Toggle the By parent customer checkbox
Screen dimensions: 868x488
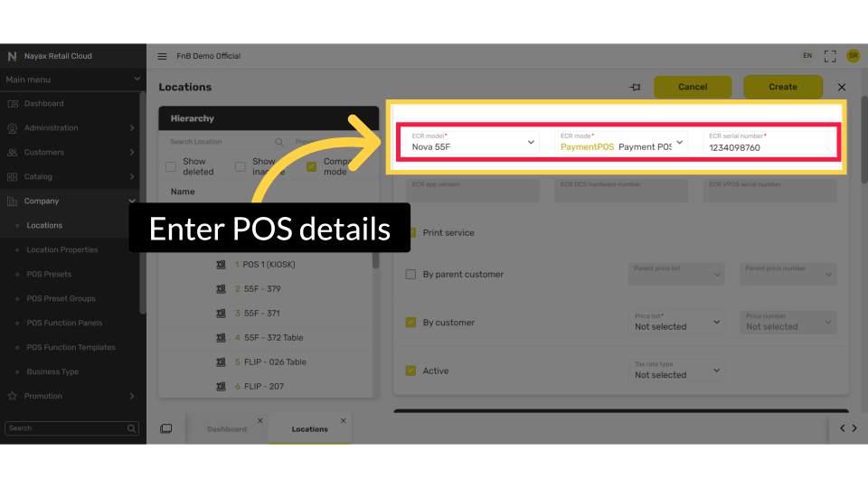(410, 274)
